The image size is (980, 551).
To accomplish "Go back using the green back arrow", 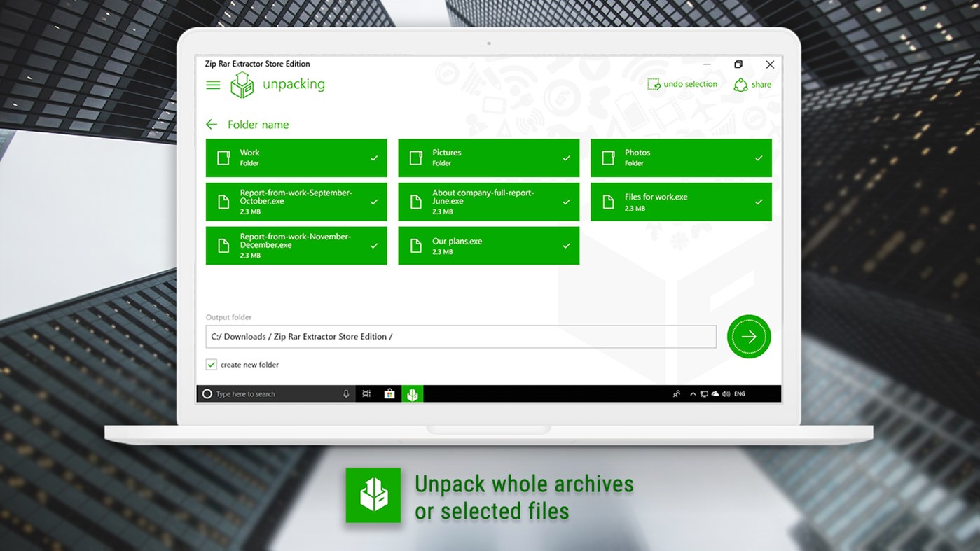I will coord(212,124).
